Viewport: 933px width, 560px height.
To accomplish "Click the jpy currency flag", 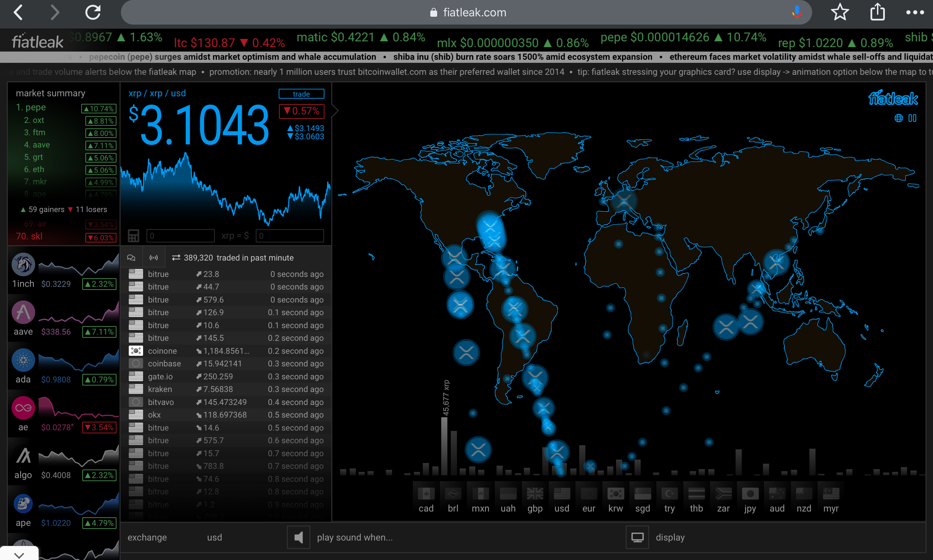I will pyautogui.click(x=750, y=493).
